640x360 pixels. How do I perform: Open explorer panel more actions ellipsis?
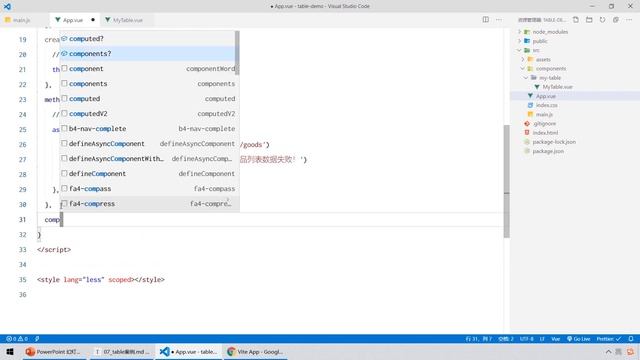coord(629,20)
